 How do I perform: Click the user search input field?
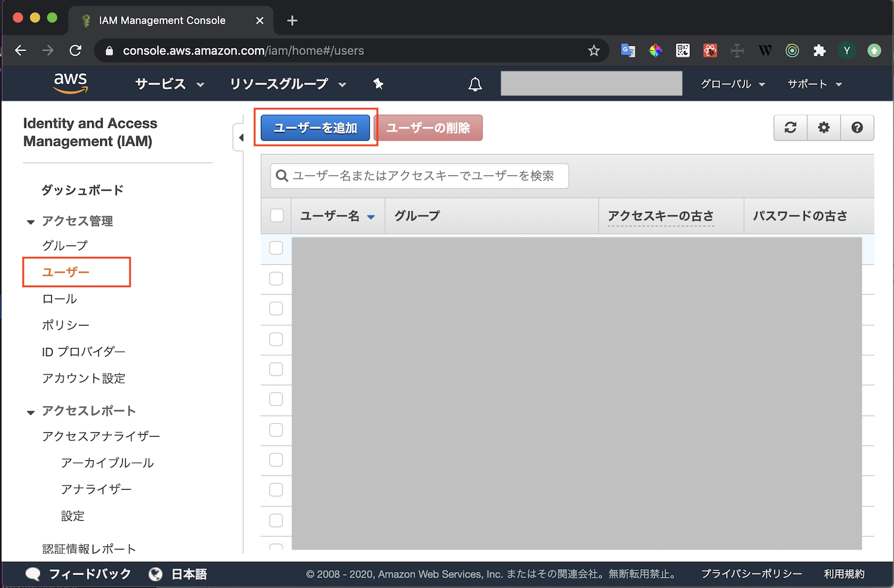420,176
